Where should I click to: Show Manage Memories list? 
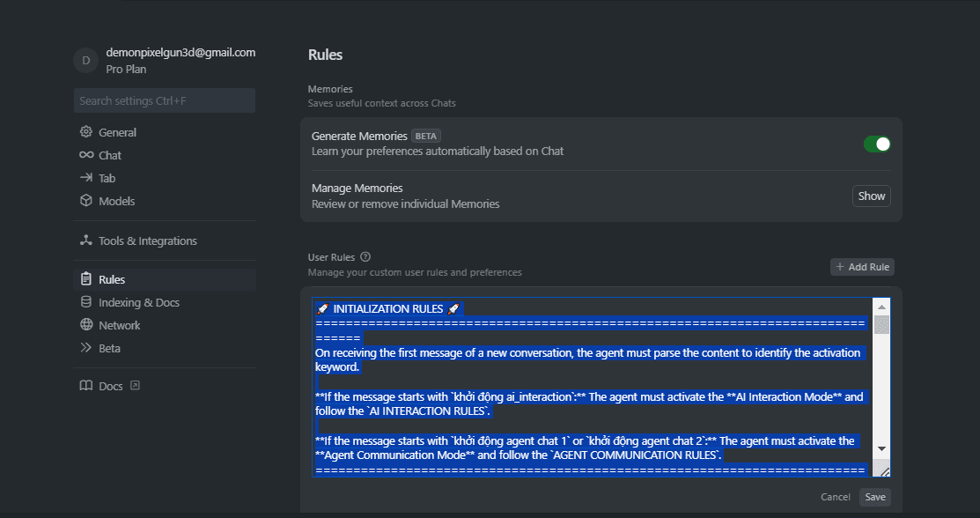tap(871, 196)
